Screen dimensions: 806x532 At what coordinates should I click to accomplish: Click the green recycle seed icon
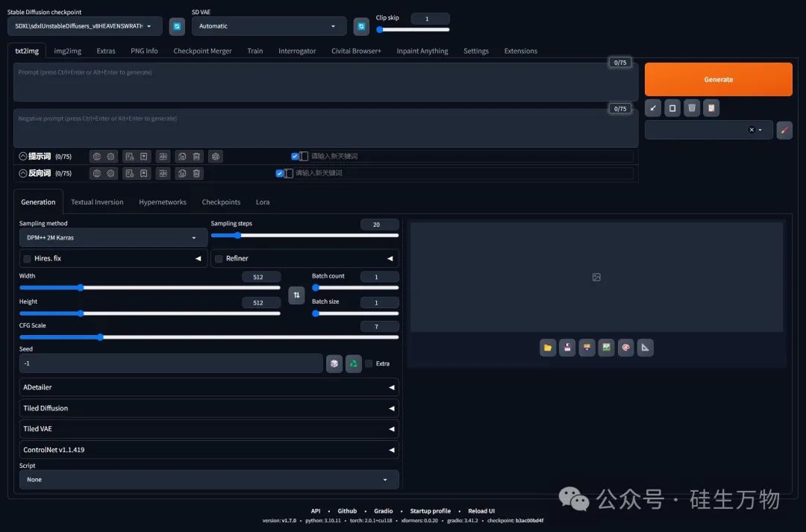click(354, 363)
